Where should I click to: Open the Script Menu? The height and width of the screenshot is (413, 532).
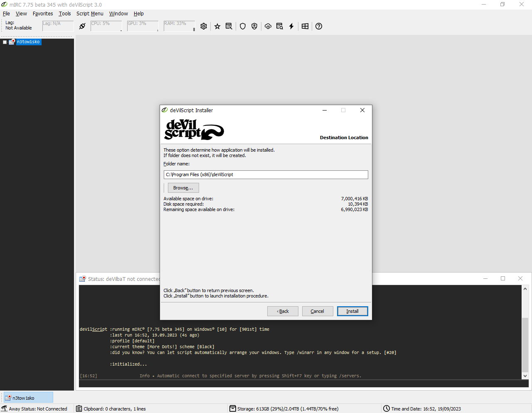[x=90, y=13]
